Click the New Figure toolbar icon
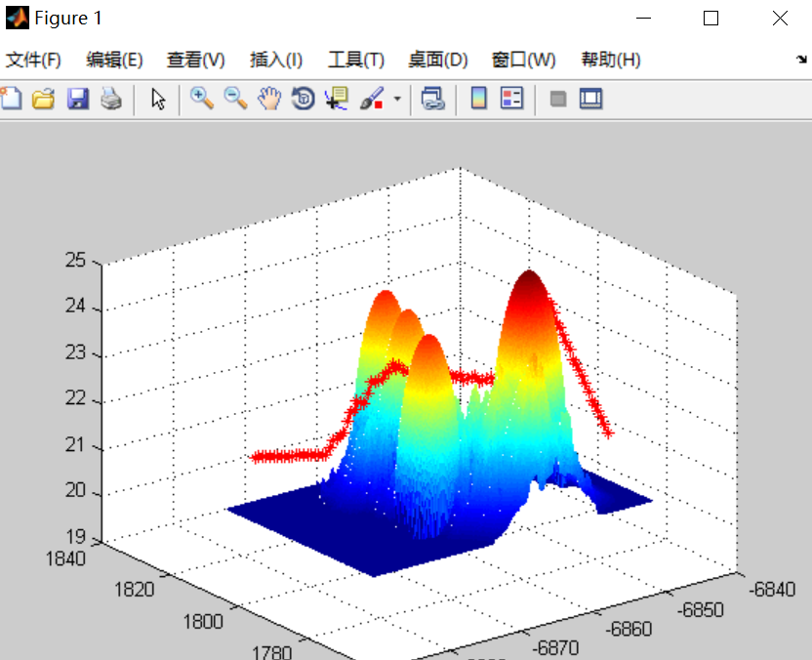Image resolution: width=812 pixels, height=660 pixels. (11, 99)
